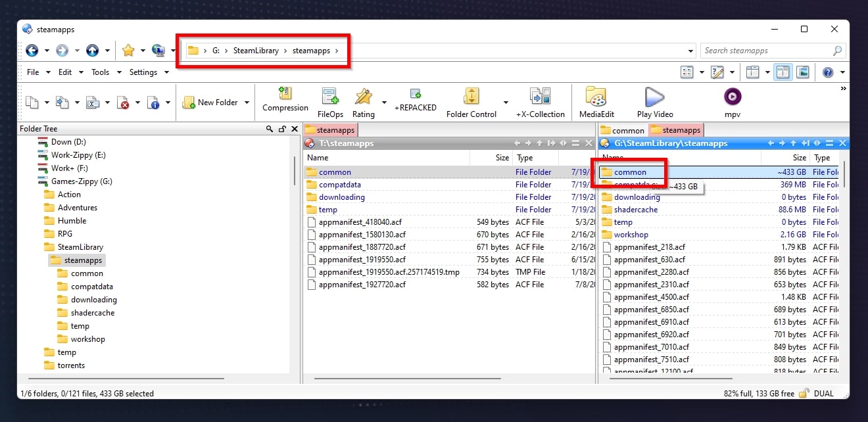Launch mpv from the toolbar

(732, 103)
